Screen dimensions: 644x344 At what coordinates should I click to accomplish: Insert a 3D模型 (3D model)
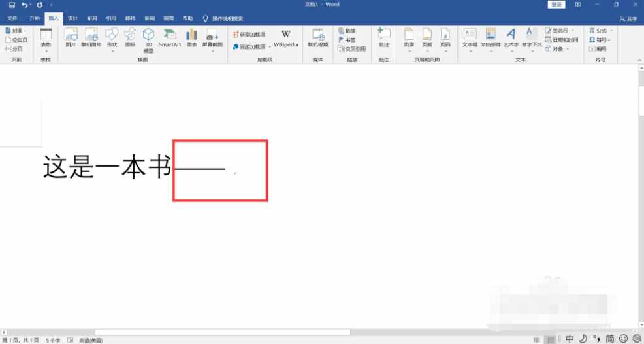(148, 39)
